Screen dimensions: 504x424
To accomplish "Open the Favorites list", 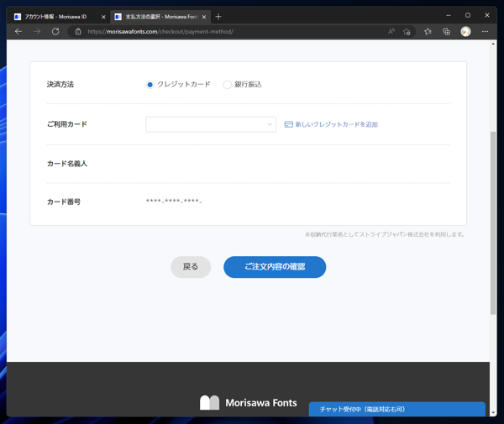I will (428, 31).
